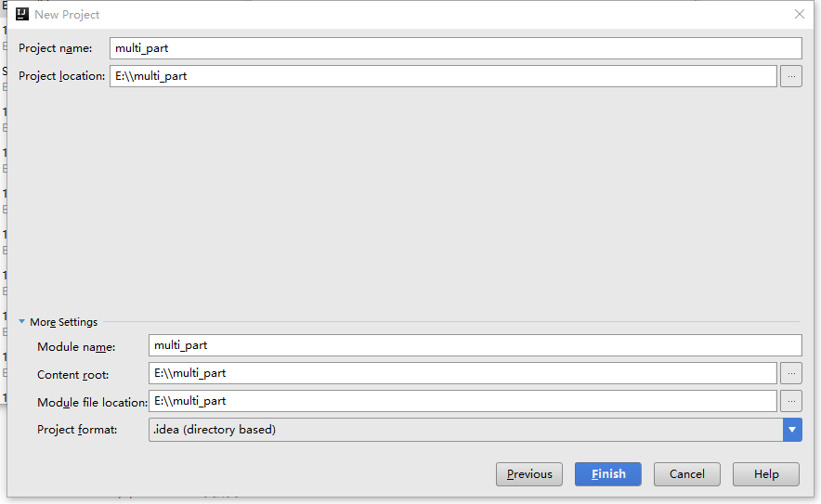Click the Content root path field
Image resolution: width=821 pixels, height=504 pixels.
tap(463, 374)
